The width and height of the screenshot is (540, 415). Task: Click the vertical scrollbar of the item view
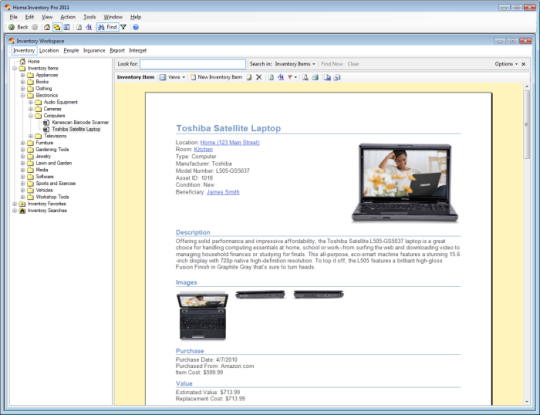pyautogui.click(x=526, y=244)
